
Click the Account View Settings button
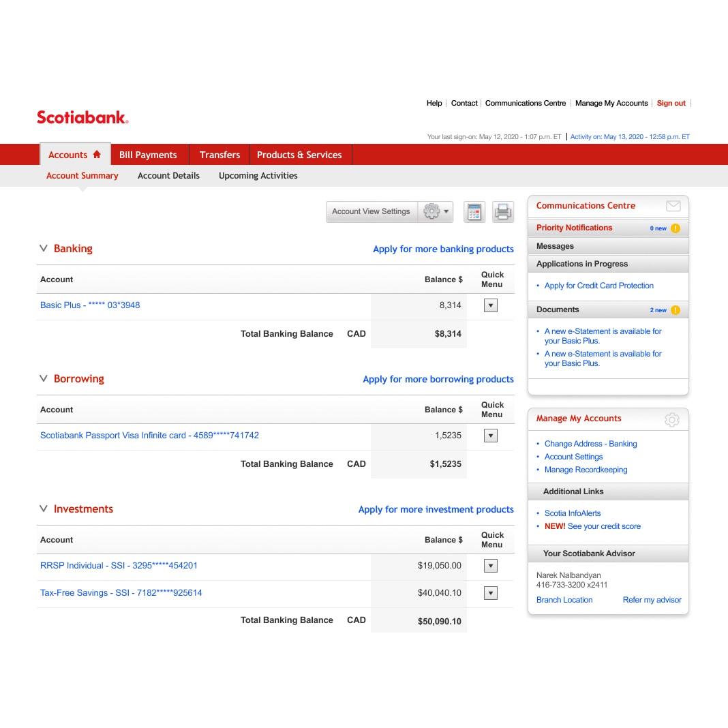point(371,212)
